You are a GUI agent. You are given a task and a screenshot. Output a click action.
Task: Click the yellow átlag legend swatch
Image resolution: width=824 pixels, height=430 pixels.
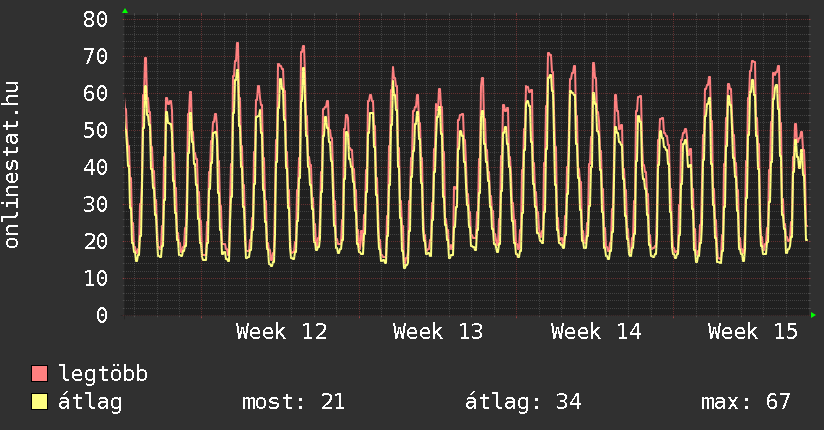tap(40, 402)
